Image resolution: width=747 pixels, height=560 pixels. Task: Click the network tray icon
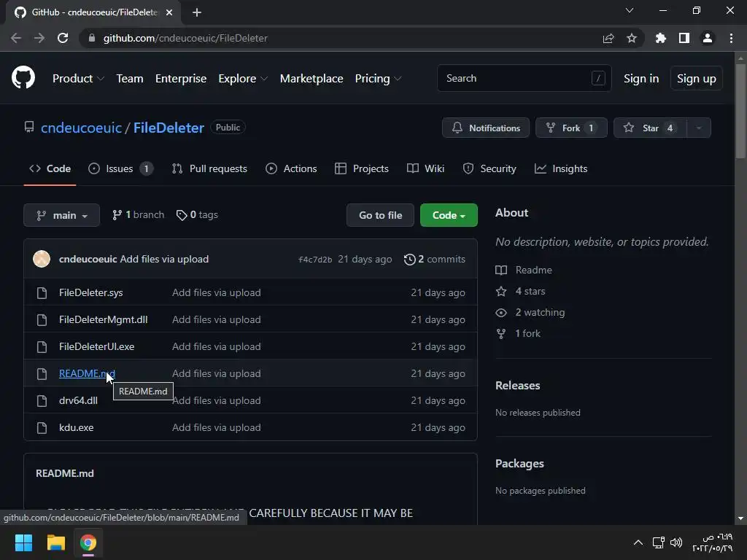(x=659, y=542)
